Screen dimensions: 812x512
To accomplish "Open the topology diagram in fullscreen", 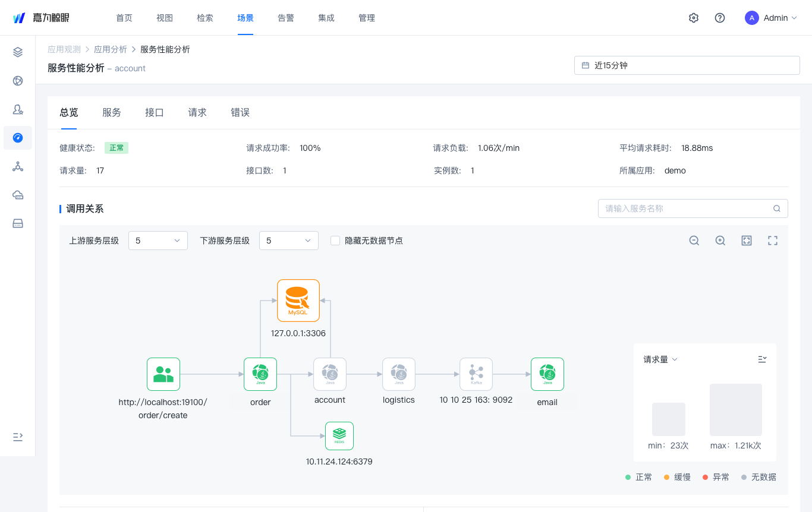I will [x=773, y=241].
